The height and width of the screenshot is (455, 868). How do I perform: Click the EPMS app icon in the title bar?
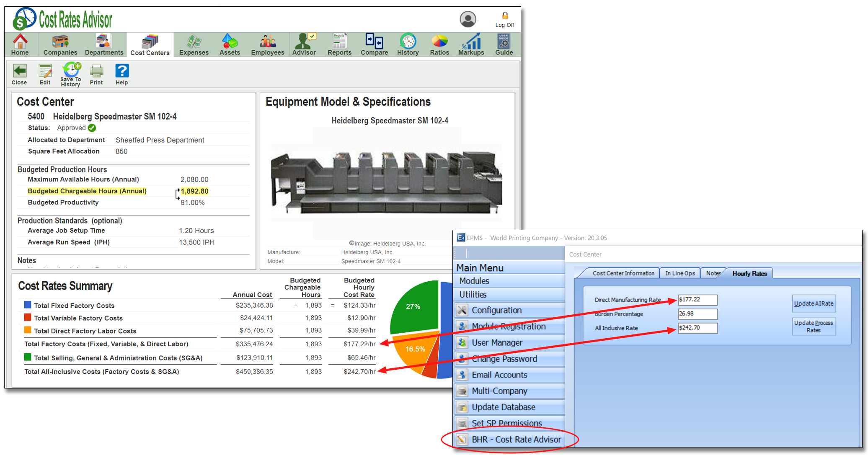pos(461,238)
